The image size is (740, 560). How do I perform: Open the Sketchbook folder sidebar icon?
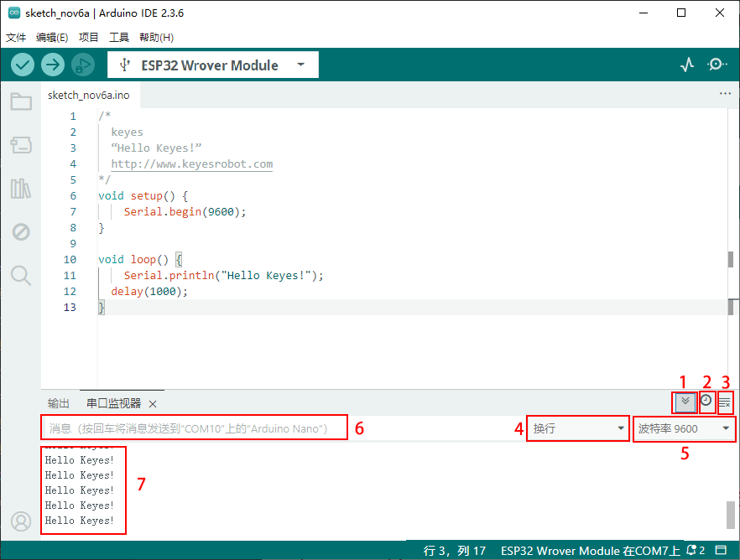point(21,101)
